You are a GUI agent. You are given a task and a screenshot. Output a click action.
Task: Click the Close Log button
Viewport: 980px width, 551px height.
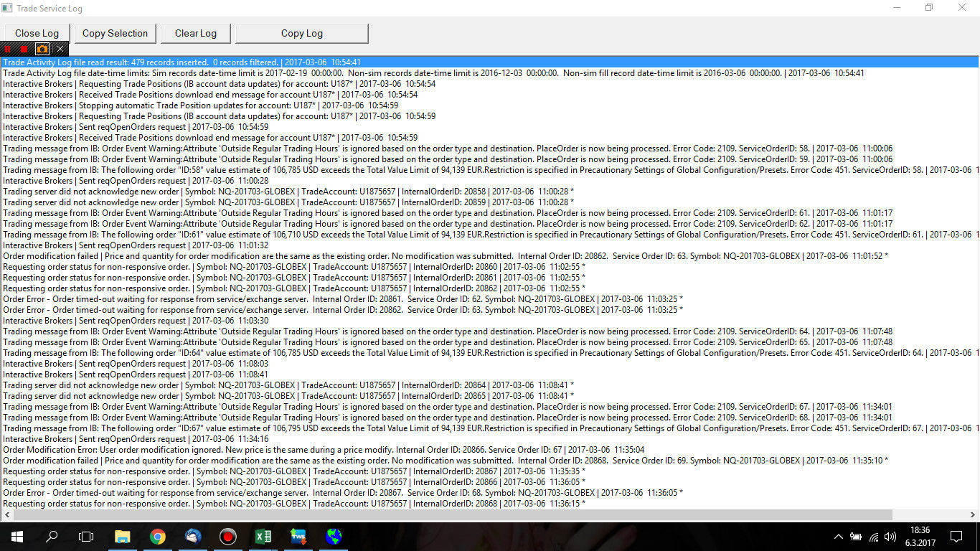coord(37,33)
